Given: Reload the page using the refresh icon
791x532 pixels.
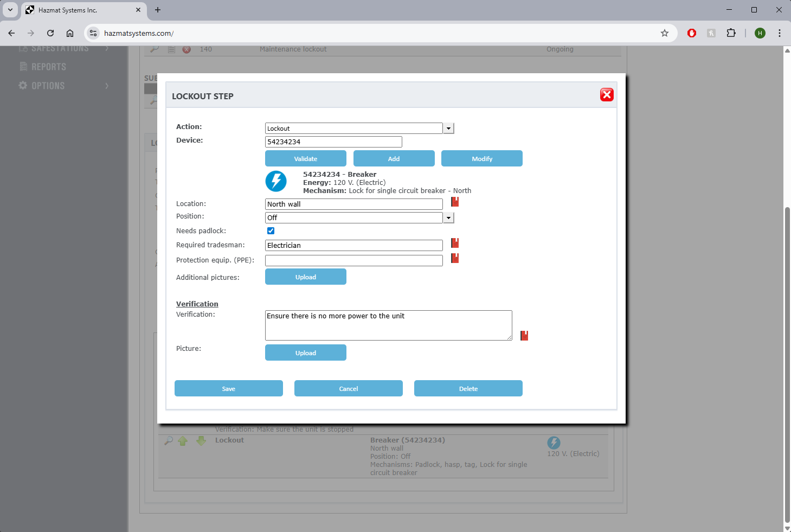Looking at the screenshot, I should 50,33.
